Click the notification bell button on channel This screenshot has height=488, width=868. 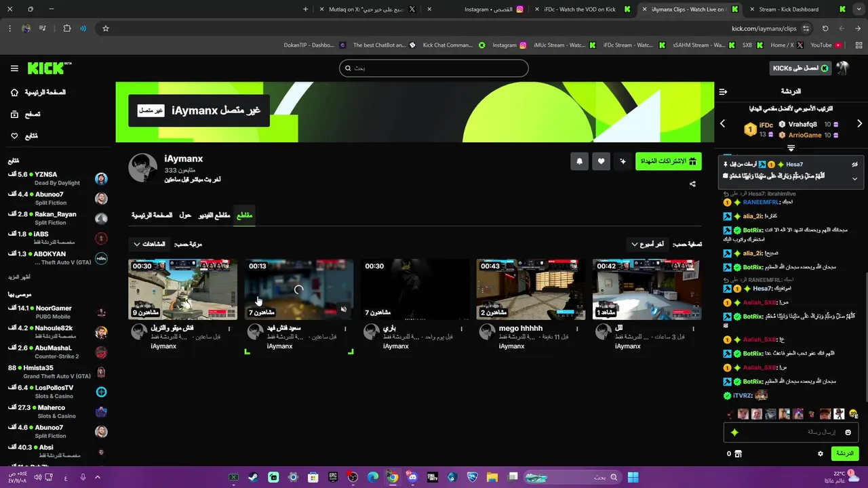(579, 161)
